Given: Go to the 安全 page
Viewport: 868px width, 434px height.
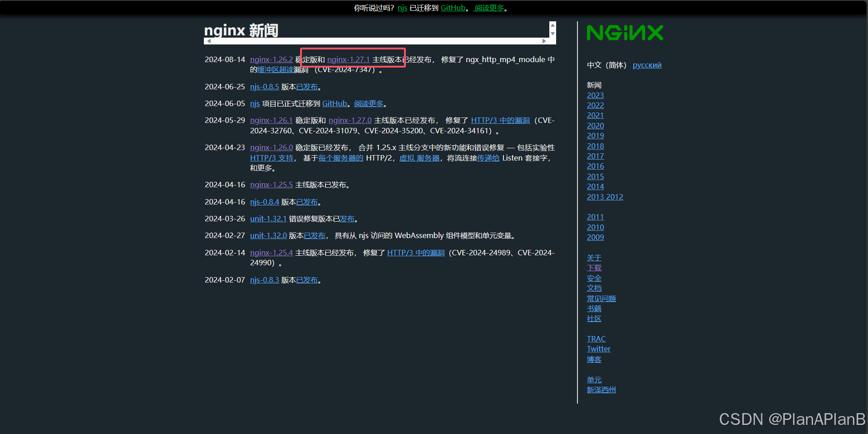Looking at the screenshot, I should [x=594, y=278].
